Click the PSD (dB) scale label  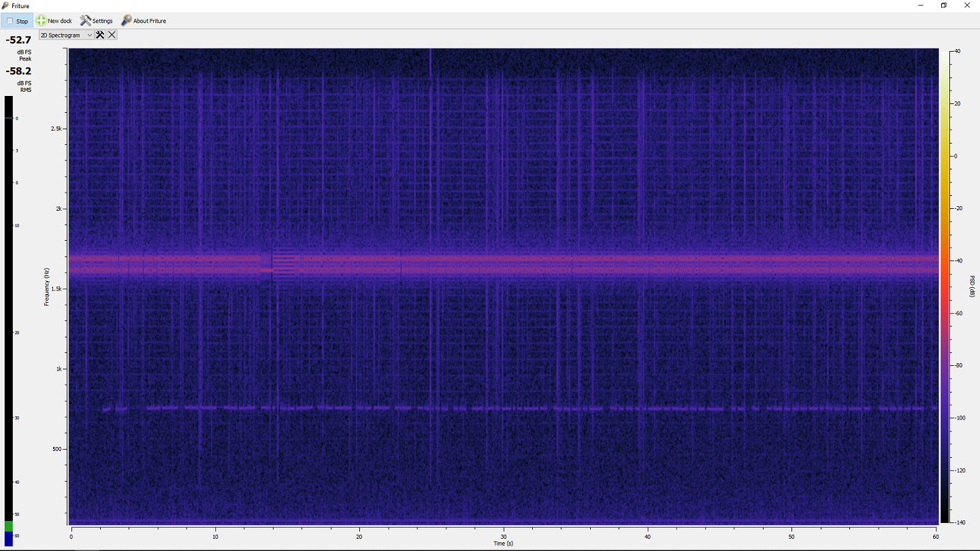pos(973,286)
